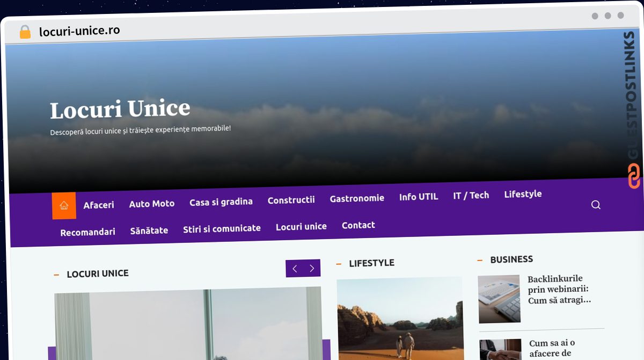The width and height of the screenshot is (644, 360).
Task: Go to the orange Home icon
Action: click(64, 205)
